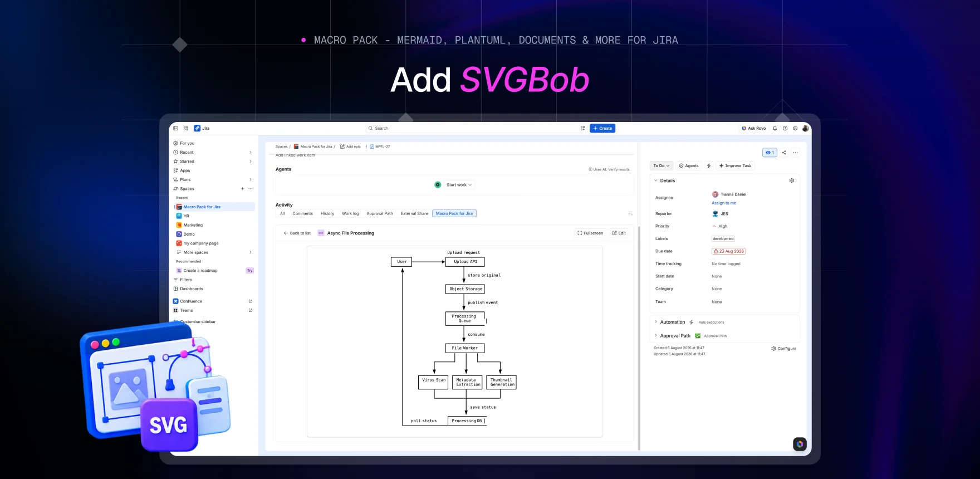Click the Create button

[x=602, y=128]
